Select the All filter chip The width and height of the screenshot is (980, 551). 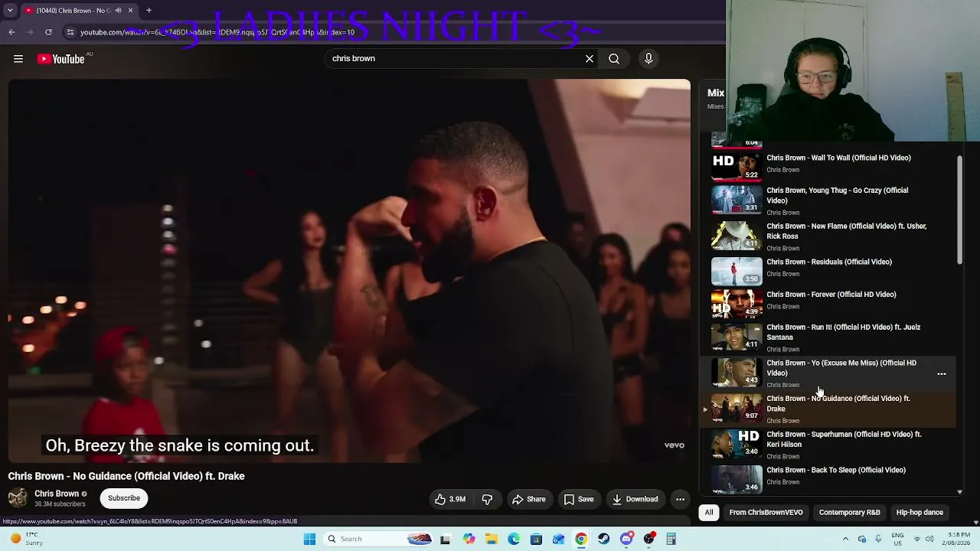click(x=709, y=513)
